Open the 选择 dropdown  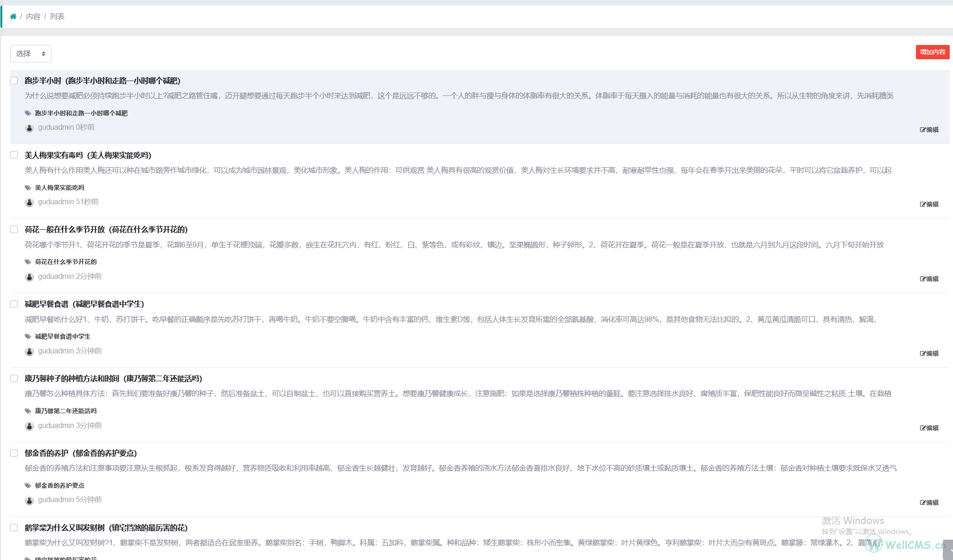coord(31,54)
